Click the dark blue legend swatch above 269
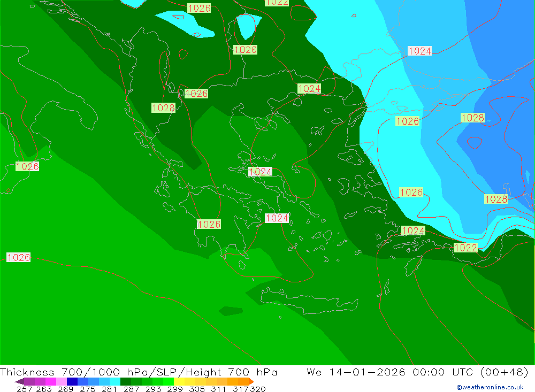 click(x=72, y=381)
